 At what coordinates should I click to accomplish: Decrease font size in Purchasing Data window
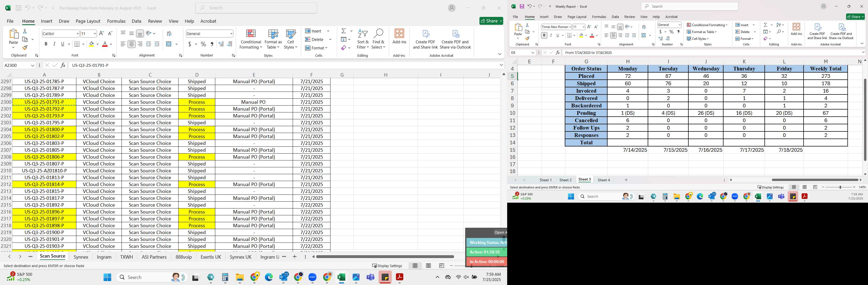(110, 33)
